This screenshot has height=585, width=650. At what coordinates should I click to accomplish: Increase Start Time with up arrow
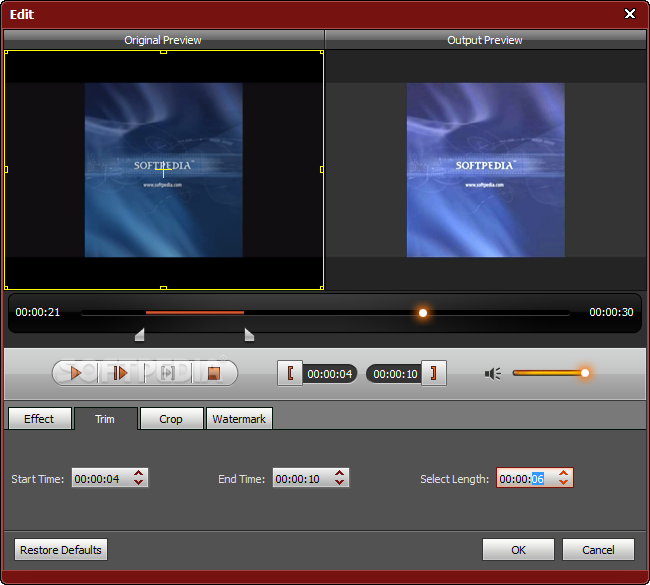pos(138,473)
